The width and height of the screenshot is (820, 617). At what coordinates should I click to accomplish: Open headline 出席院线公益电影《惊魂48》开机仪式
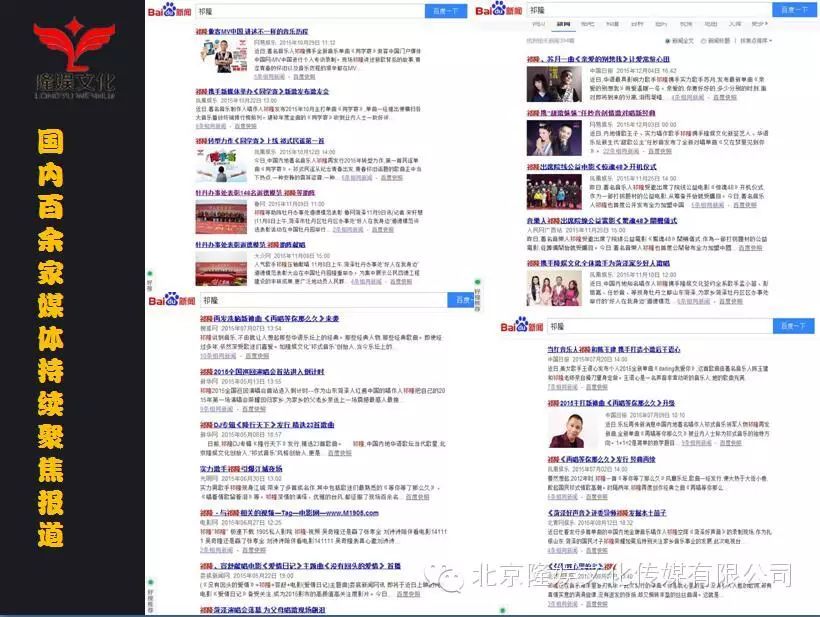click(591, 167)
